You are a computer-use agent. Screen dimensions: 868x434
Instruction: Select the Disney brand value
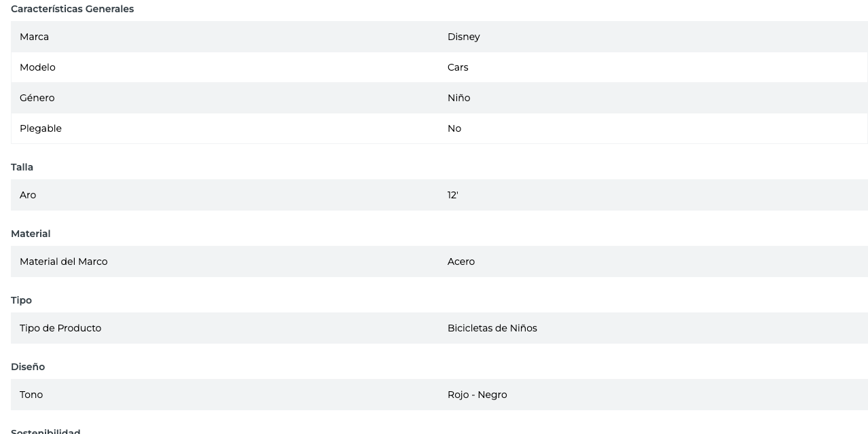pyautogui.click(x=463, y=37)
